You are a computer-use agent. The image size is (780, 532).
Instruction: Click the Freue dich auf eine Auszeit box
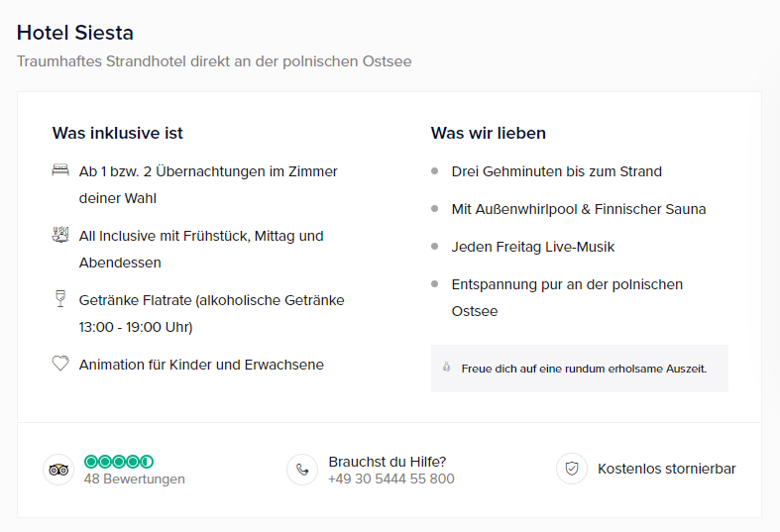[x=580, y=369]
